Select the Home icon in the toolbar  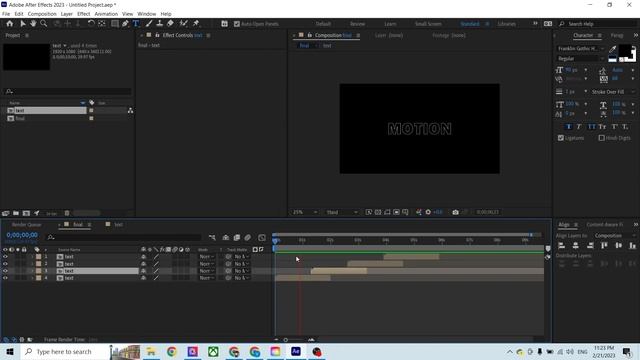tap(10, 24)
